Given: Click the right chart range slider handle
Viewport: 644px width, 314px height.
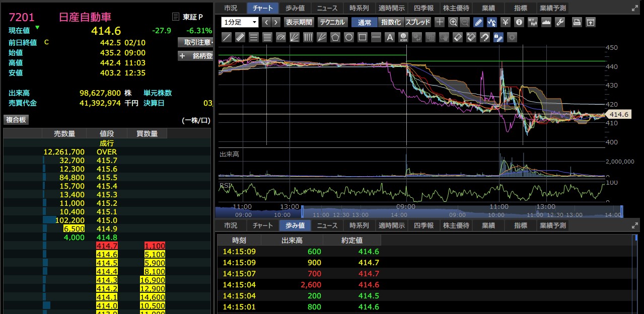Looking at the screenshot, I should 621,211.
